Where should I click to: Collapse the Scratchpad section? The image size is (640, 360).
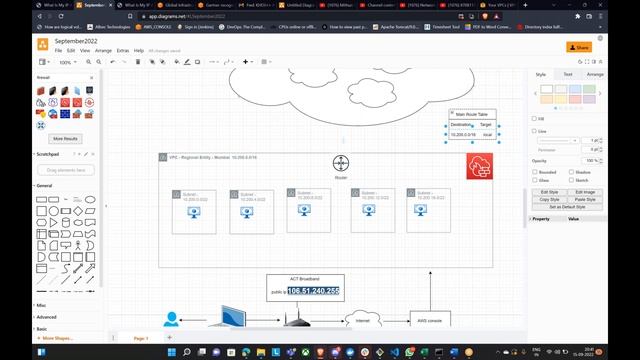pyautogui.click(x=48, y=154)
